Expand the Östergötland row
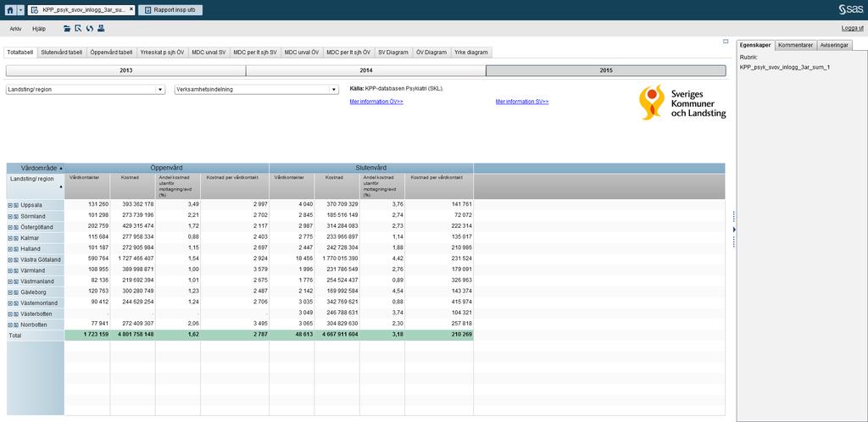This screenshot has height=422, width=868. pyautogui.click(x=10, y=227)
